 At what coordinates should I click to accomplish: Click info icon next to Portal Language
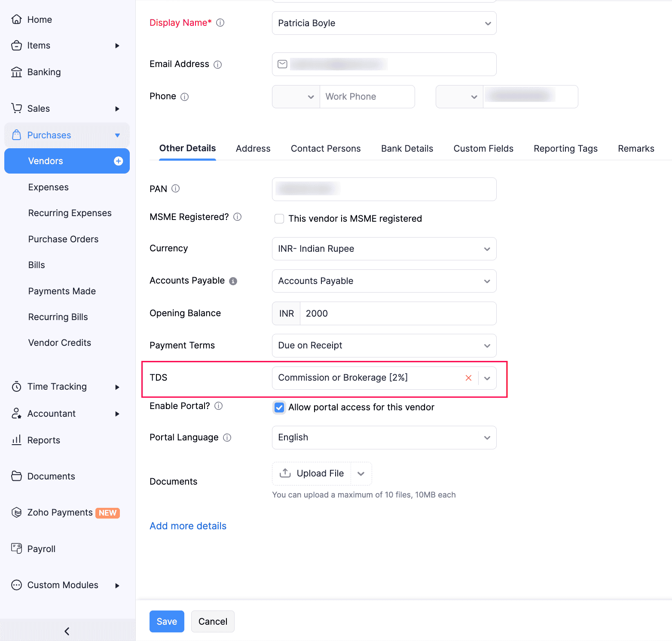click(x=227, y=437)
